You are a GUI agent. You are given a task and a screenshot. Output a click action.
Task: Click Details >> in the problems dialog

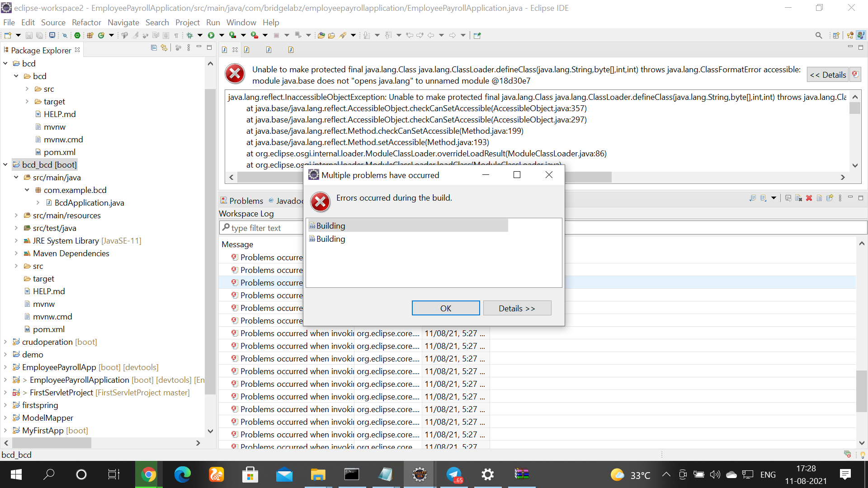[517, 308]
